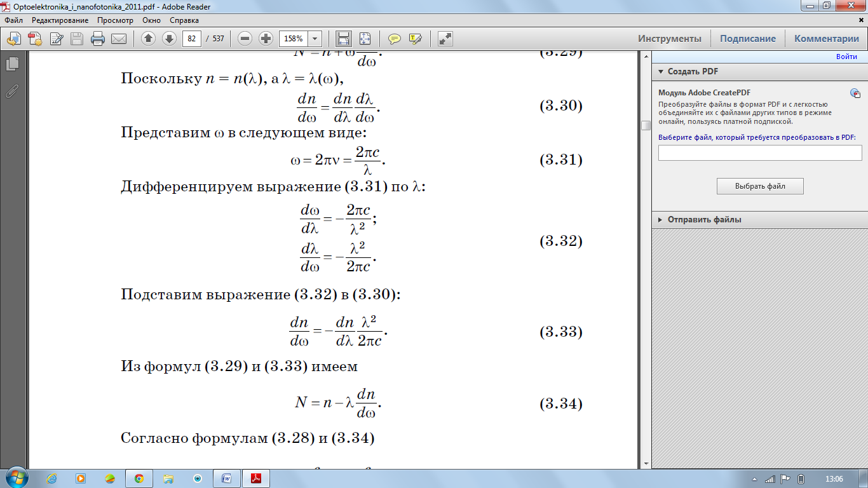
Task: Click the Adobe Reader taskbar button
Action: 257,478
